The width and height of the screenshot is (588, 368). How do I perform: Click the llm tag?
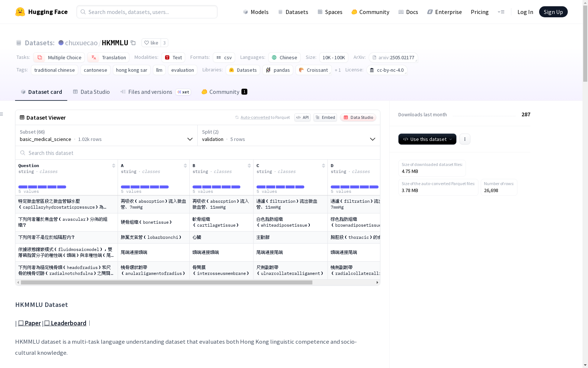[x=159, y=70]
